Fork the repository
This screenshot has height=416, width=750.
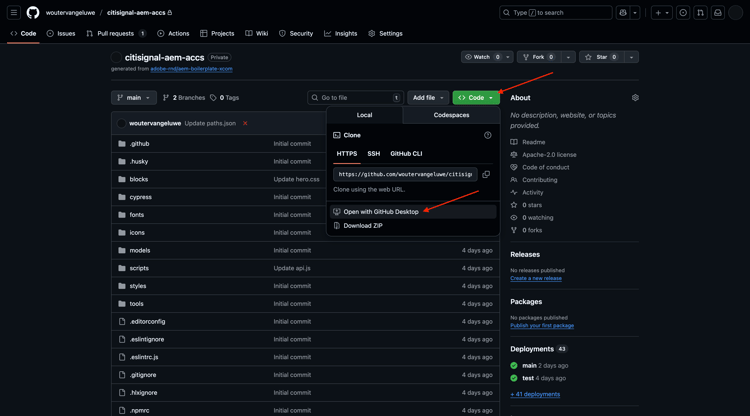pos(539,57)
